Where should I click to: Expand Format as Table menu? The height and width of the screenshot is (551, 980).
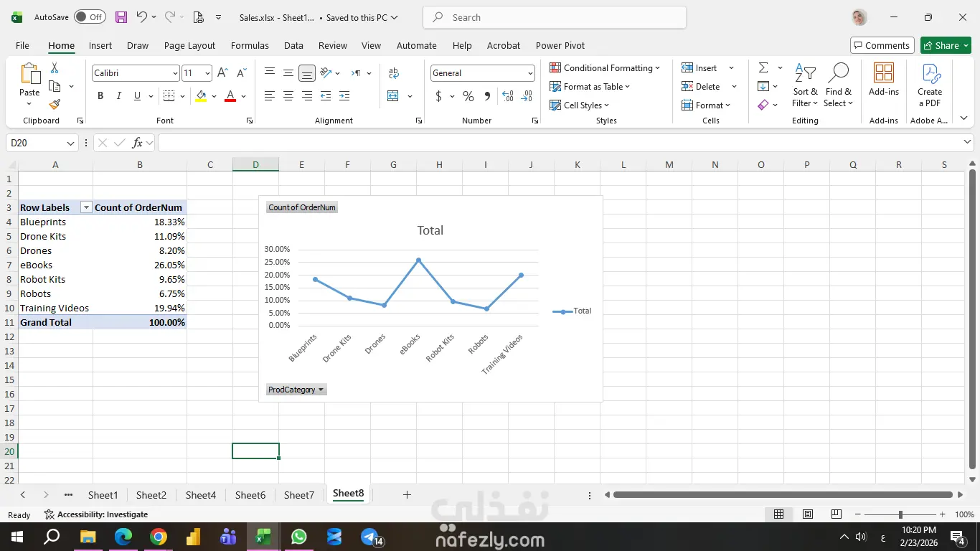pyautogui.click(x=590, y=86)
